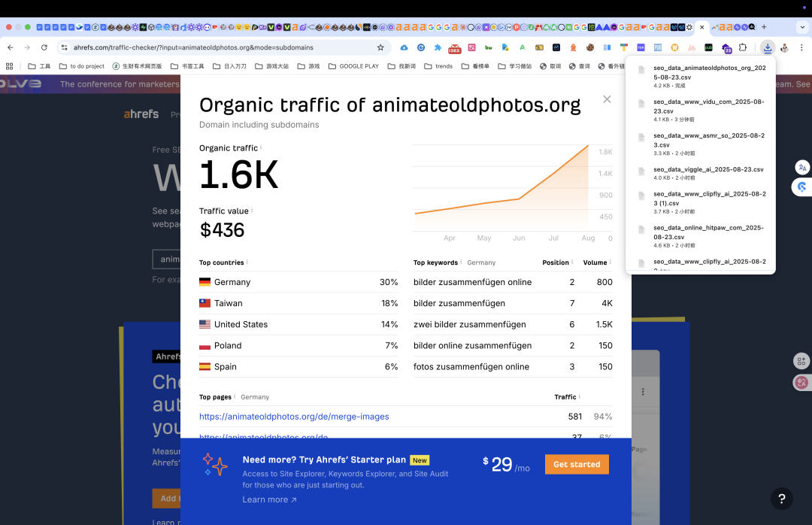Open seo_data_animateoldphotos_org download item
The height and width of the screenshot is (525, 812).
click(x=700, y=77)
